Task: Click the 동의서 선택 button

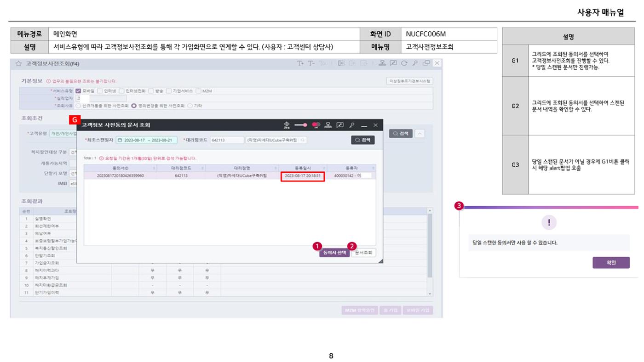Action: click(x=334, y=253)
